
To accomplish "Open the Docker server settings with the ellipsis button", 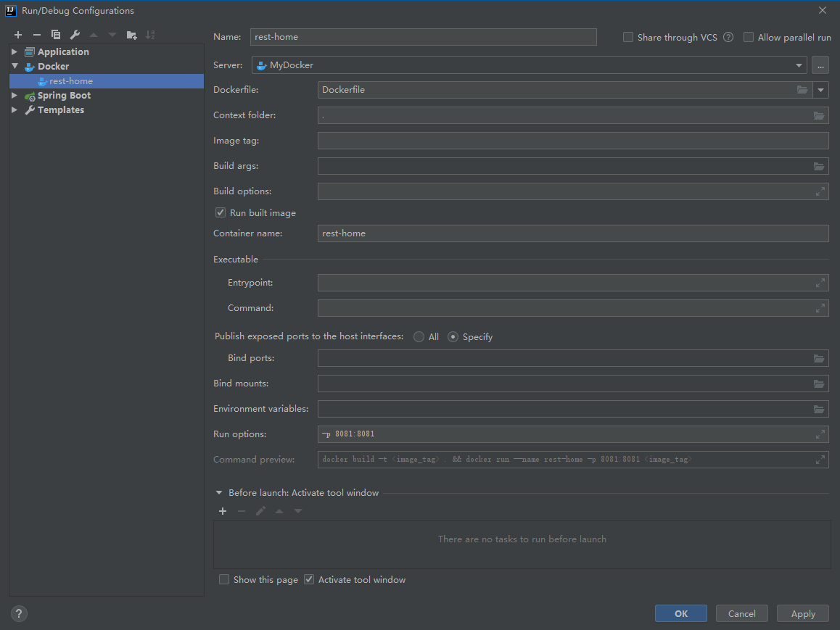I will (820, 65).
